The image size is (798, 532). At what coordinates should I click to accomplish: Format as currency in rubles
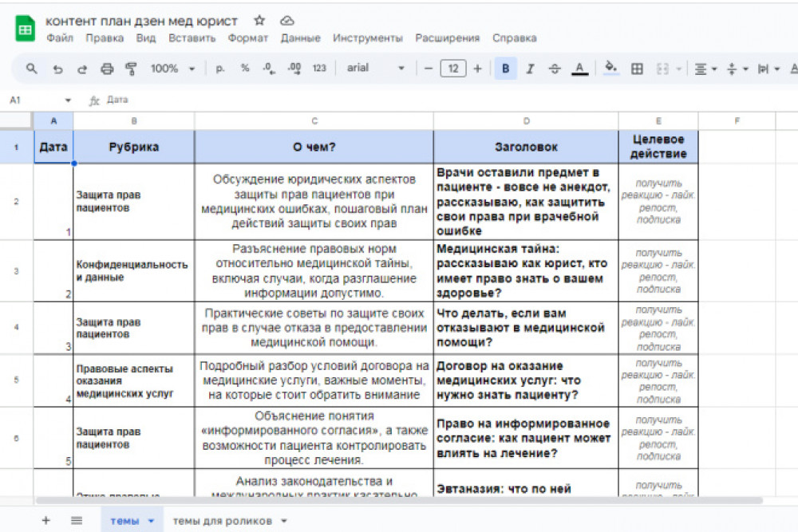point(220,69)
